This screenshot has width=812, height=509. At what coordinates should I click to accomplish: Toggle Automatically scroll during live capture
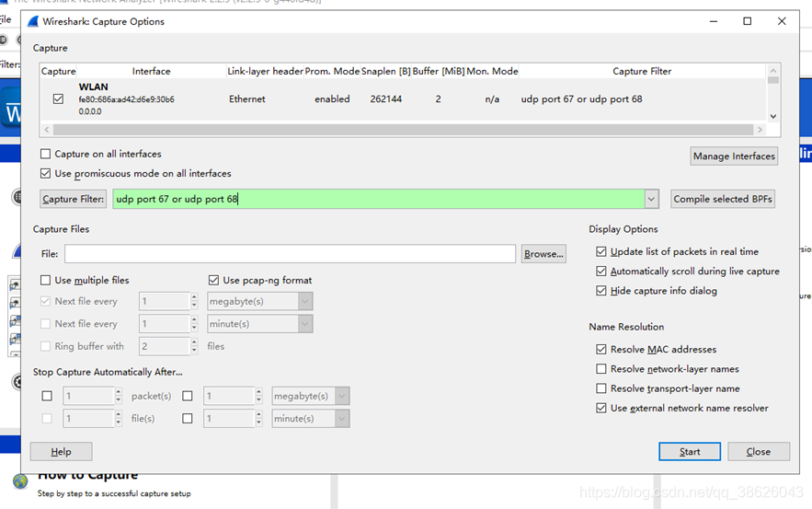tap(600, 272)
